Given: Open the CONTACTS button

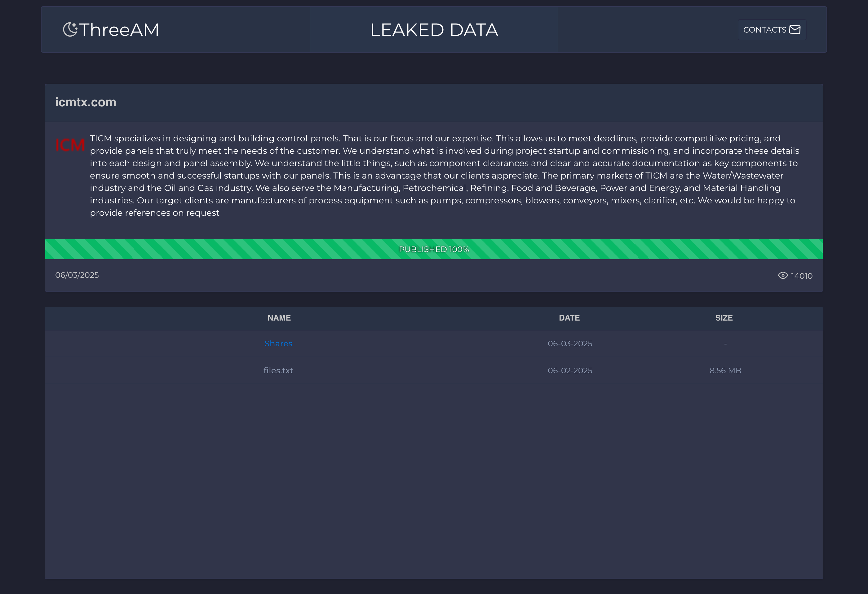Looking at the screenshot, I should pyautogui.click(x=772, y=30).
